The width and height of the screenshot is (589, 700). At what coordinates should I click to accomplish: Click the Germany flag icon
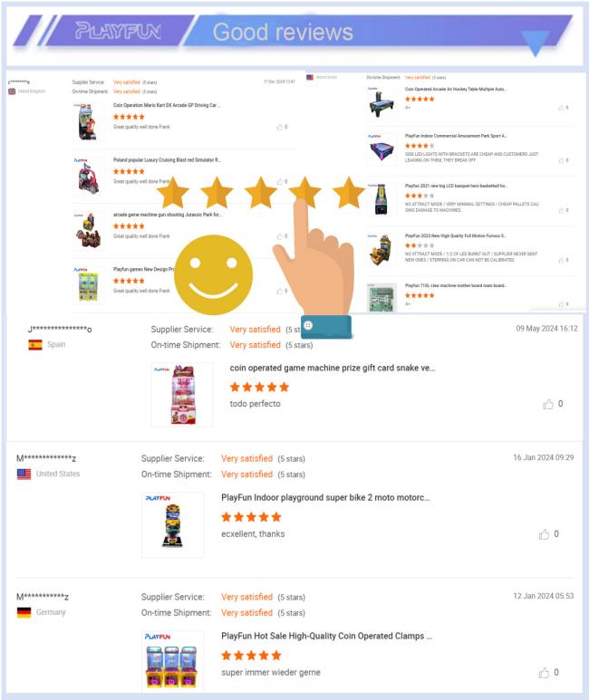[24, 612]
